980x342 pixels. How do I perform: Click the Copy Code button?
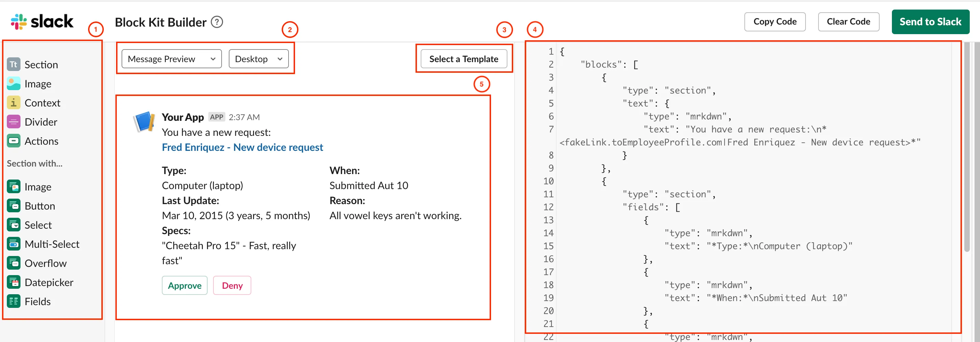(774, 22)
